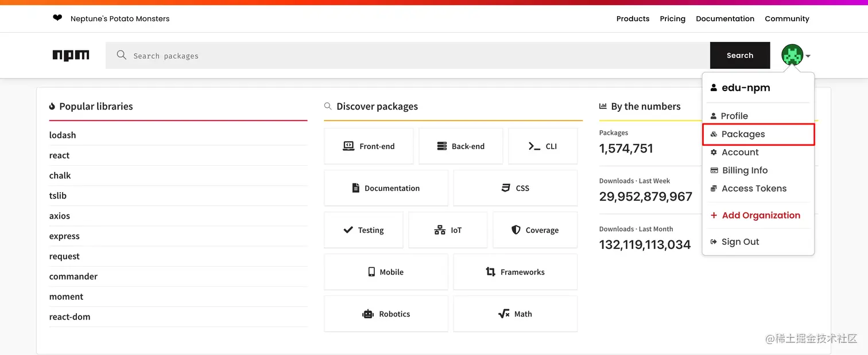Select the IoT category button
The height and width of the screenshot is (355, 868).
pyautogui.click(x=448, y=230)
